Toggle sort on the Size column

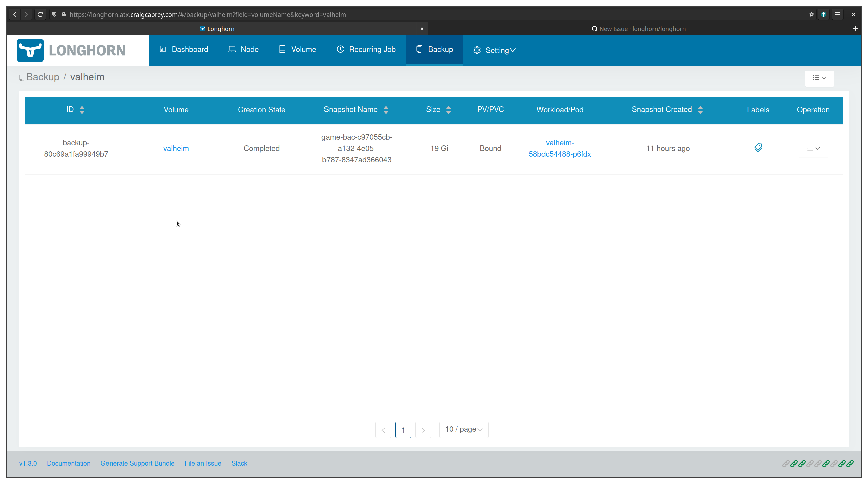448,110
